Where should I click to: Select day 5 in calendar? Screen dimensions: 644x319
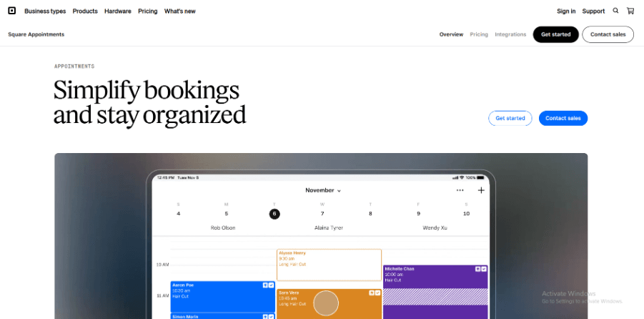[227, 214]
